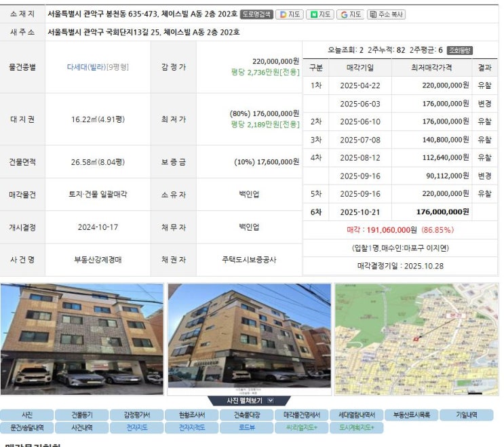Click the bidder info 입찰1명 line
The image size is (504, 447).
point(400,248)
